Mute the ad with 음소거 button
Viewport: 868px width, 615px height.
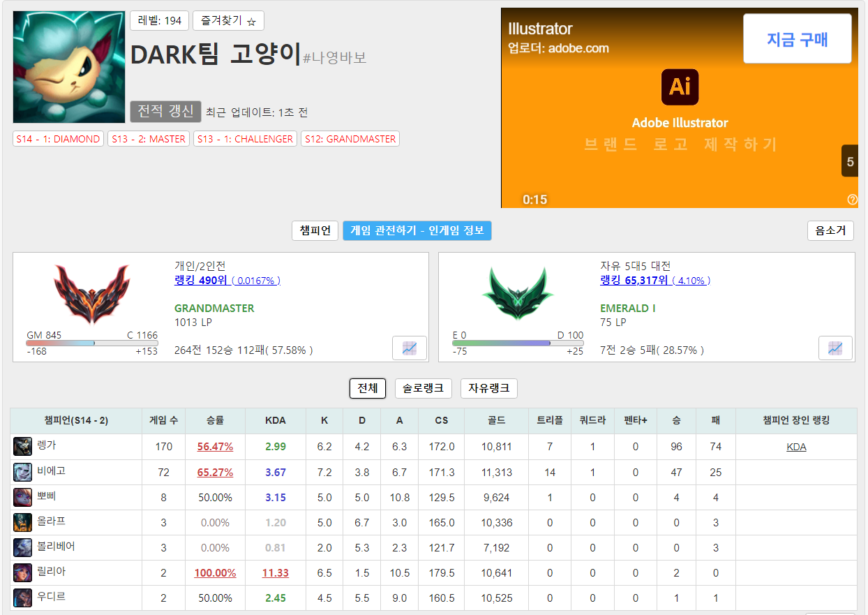click(830, 230)
